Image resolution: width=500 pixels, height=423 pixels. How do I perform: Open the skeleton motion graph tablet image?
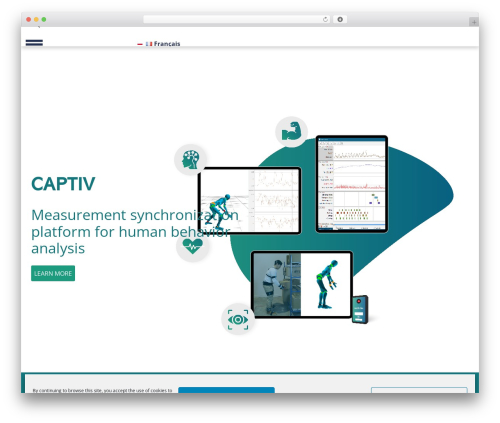[x=249, y=200]
